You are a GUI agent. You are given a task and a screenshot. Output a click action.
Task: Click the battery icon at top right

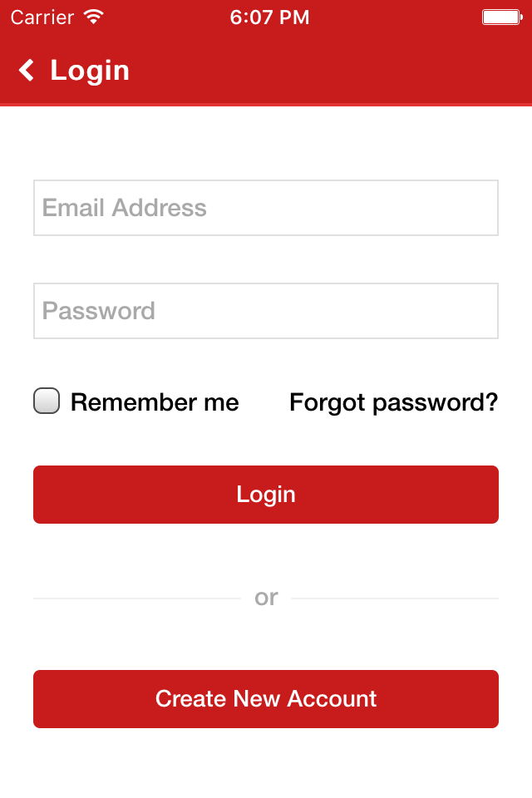pos(500,15)
